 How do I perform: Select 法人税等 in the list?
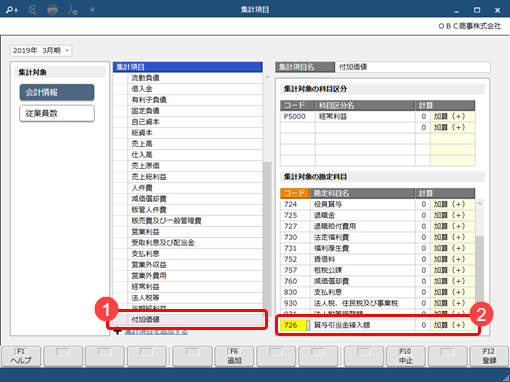188,298
